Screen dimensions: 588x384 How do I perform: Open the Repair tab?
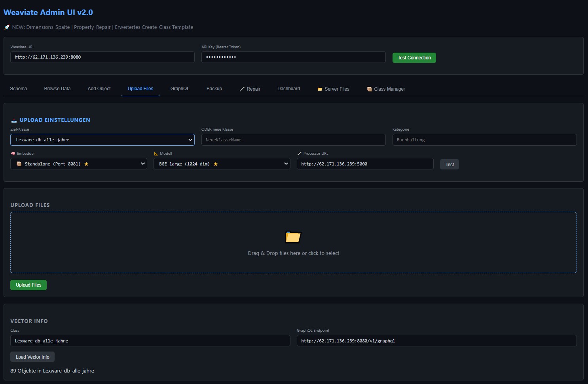point(250,89)
